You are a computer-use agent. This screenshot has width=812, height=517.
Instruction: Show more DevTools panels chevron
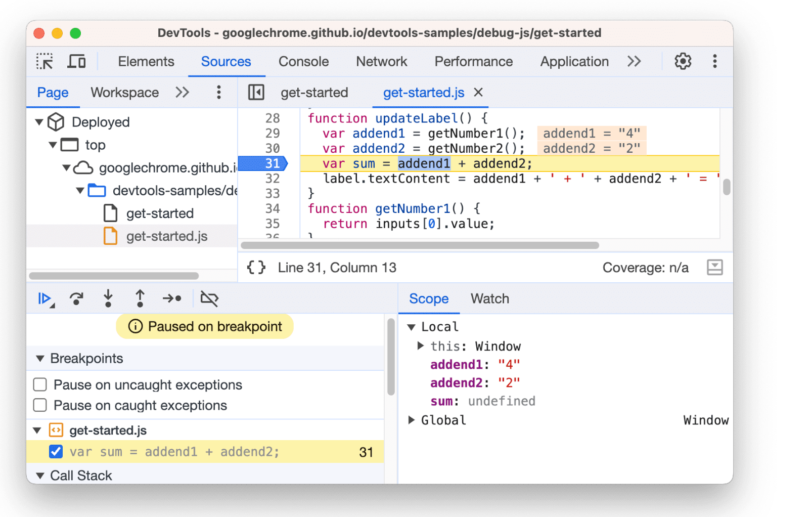pos(634,61)
